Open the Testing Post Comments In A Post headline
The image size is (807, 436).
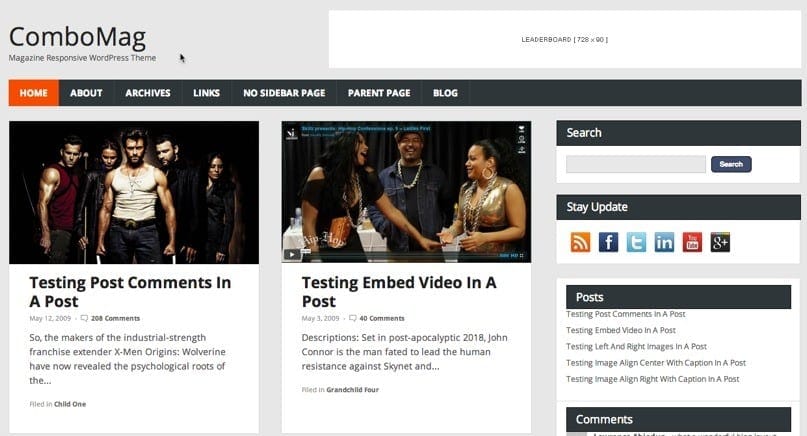pos(130,292)
